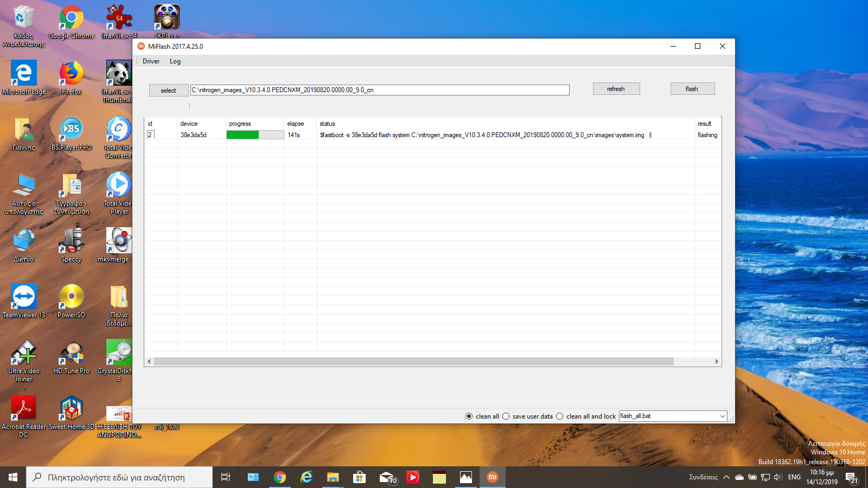Open the MiFlash taskbar icon
Screen dimensions: 868x488
492,477
